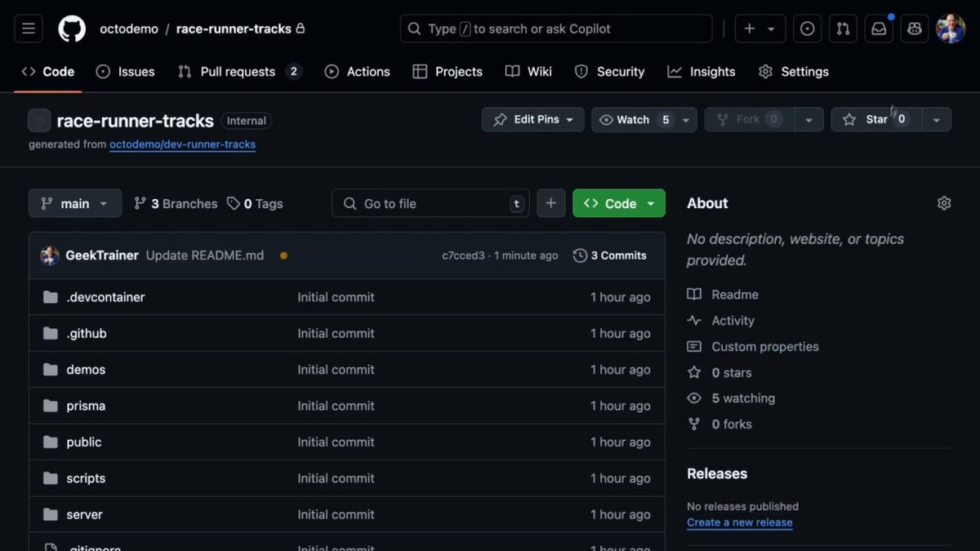The height and width of the screenshot is (551, 980).
Task: Click race-runner-tracks in the breadcrumb
Action: [234, 29]
